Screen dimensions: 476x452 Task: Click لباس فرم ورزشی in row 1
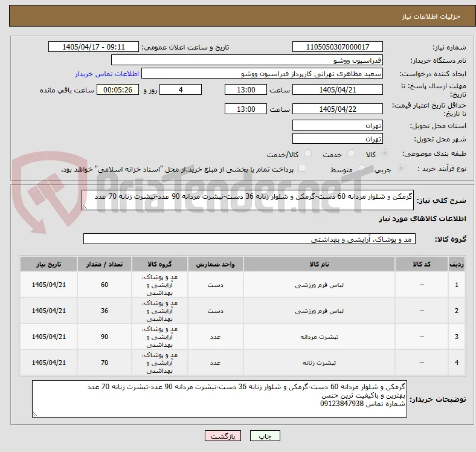319,285
